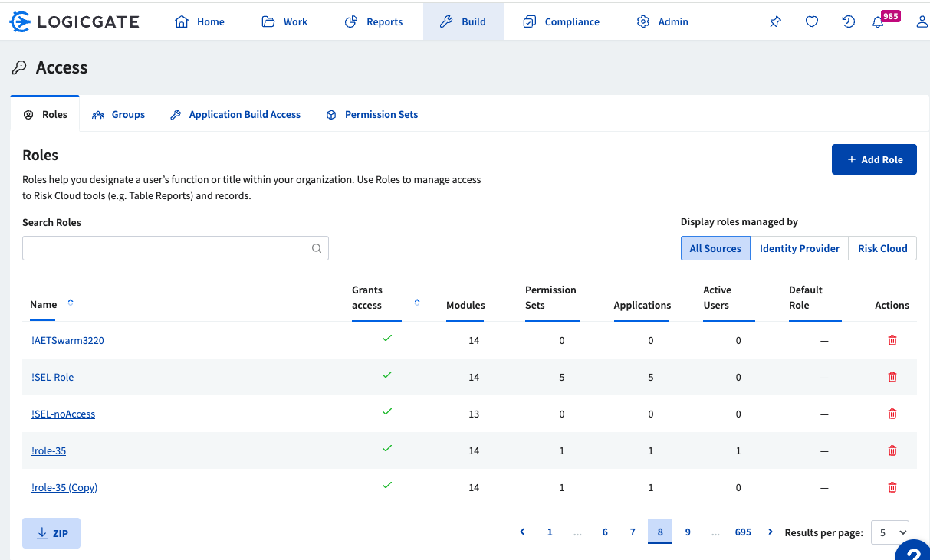Open Results per page dropdown
930x560 pixels.
click(890, 532)
